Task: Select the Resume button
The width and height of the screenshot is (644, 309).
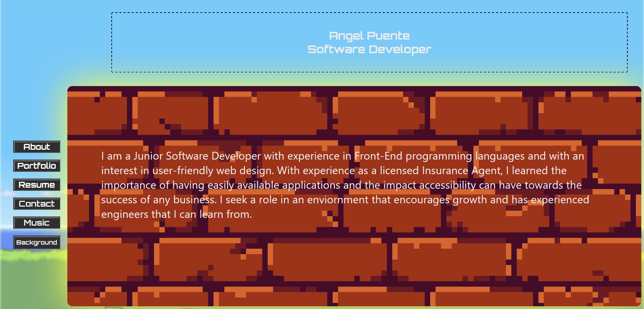Action: [x=36, y=185]
